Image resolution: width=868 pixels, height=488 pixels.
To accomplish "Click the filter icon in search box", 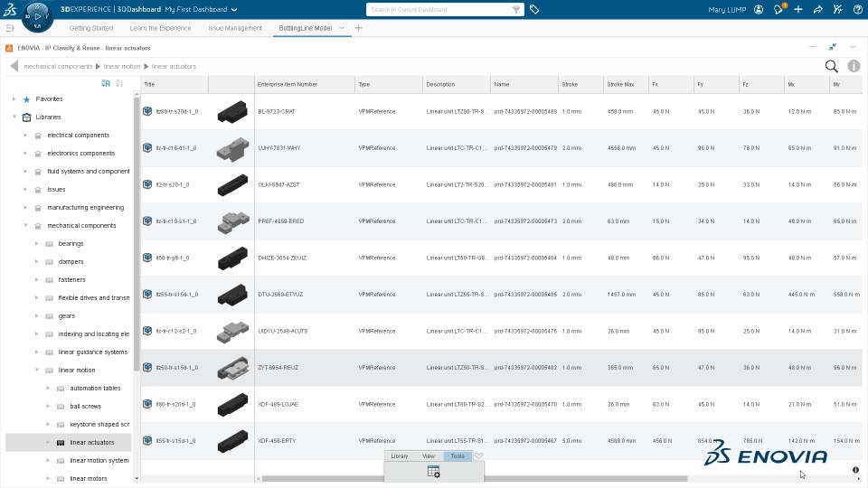I will (x=516, y=9).
